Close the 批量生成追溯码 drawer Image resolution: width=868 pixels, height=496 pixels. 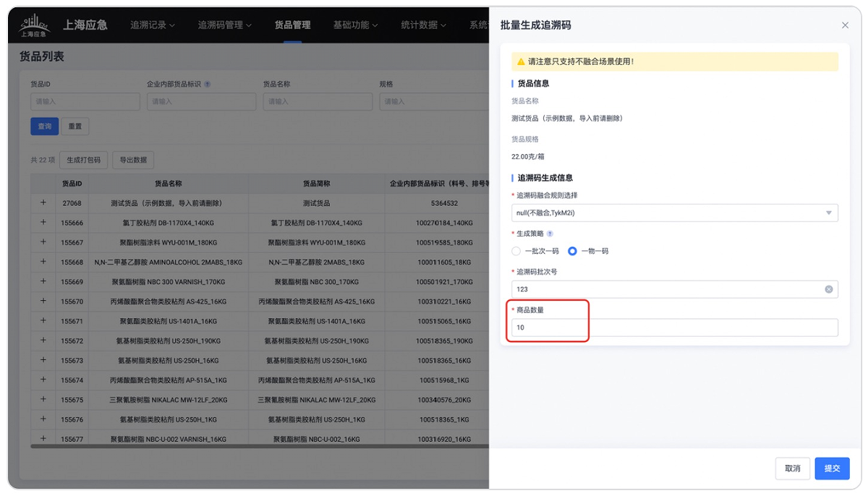point(844,25)
